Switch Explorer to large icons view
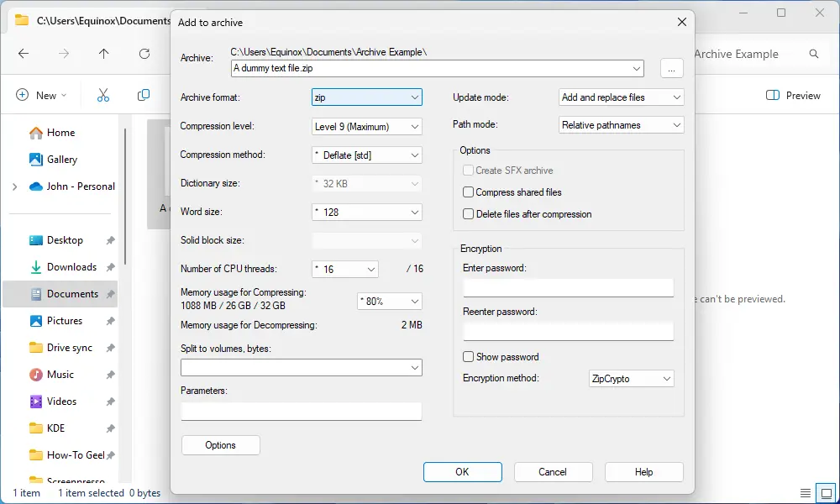Image resolution: width=840 pixels, height=504 pixels. tap(826, 492)
